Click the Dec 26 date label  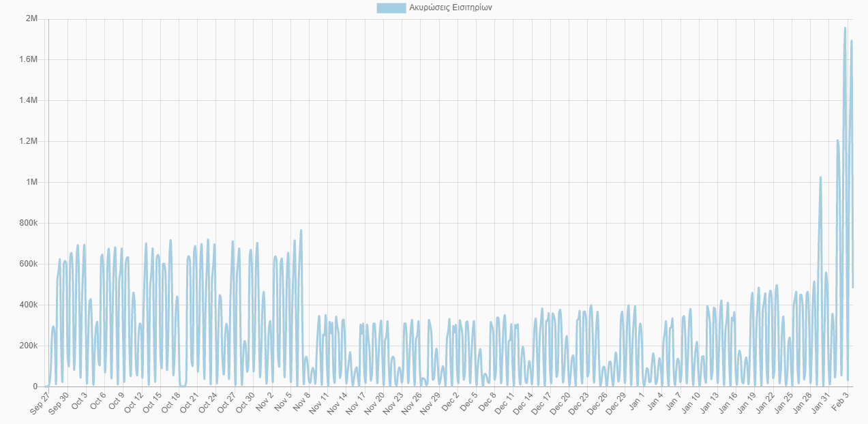(x=598, y=403)
